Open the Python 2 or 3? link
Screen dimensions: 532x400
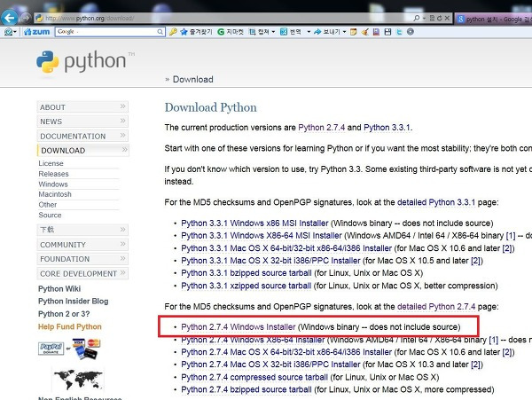coord(64,314)
